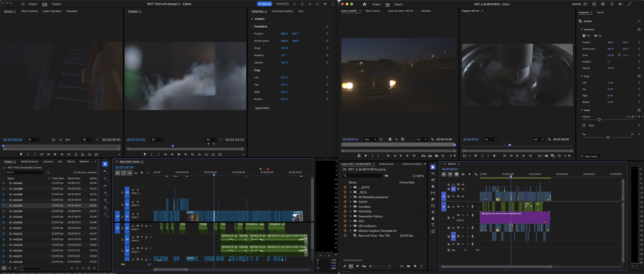
Task: Click the Adjust speed button
Action: coord(590,156)
